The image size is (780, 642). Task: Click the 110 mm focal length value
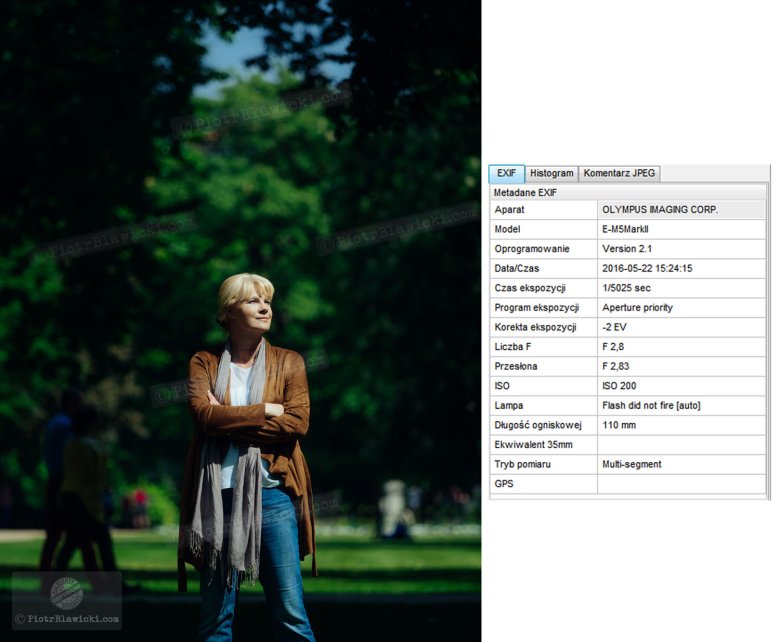[618, 425]
